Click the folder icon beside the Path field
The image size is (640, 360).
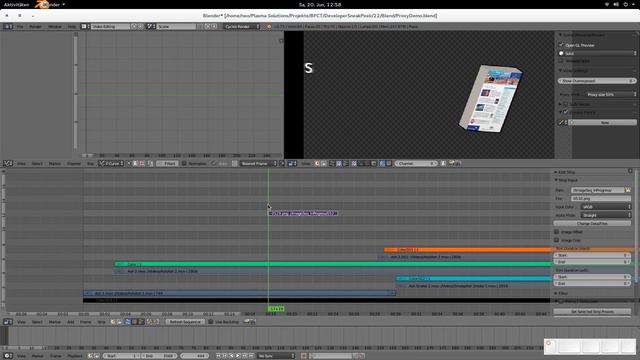click(x=628, y=190)
